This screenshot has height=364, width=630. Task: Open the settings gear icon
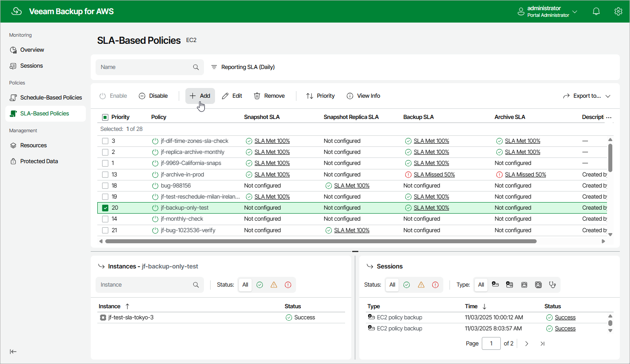tap(618, 11)
